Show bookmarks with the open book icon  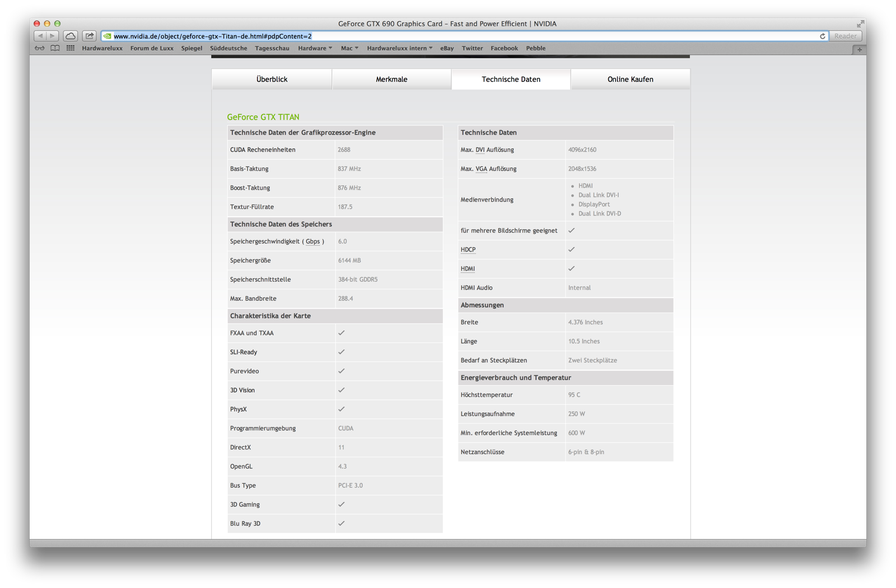(55, 48)
